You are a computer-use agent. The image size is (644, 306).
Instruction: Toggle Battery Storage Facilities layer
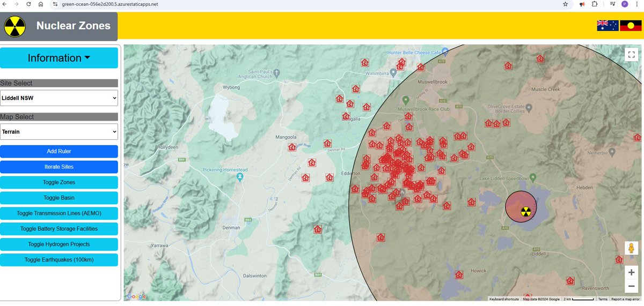pyautogui.click(x=59, y=229)
